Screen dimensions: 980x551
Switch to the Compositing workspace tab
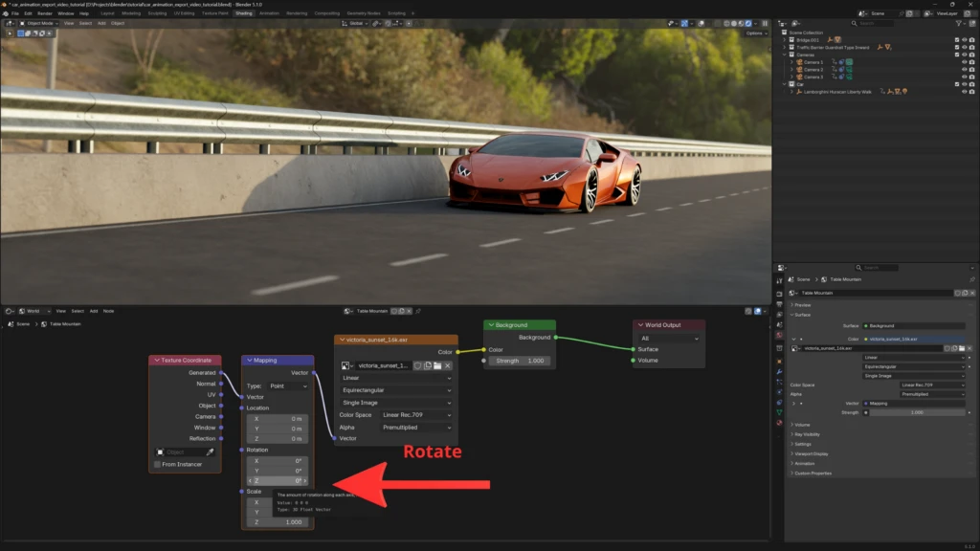327,13
